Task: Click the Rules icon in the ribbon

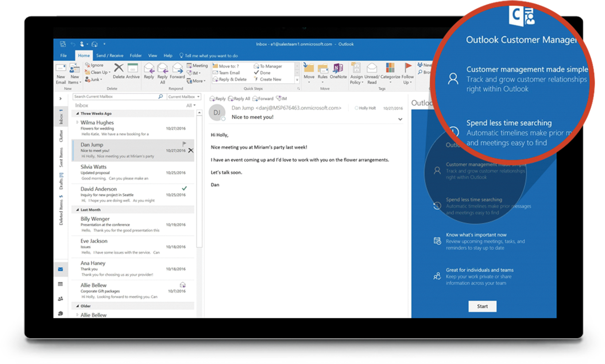Action: click(323, 69)
